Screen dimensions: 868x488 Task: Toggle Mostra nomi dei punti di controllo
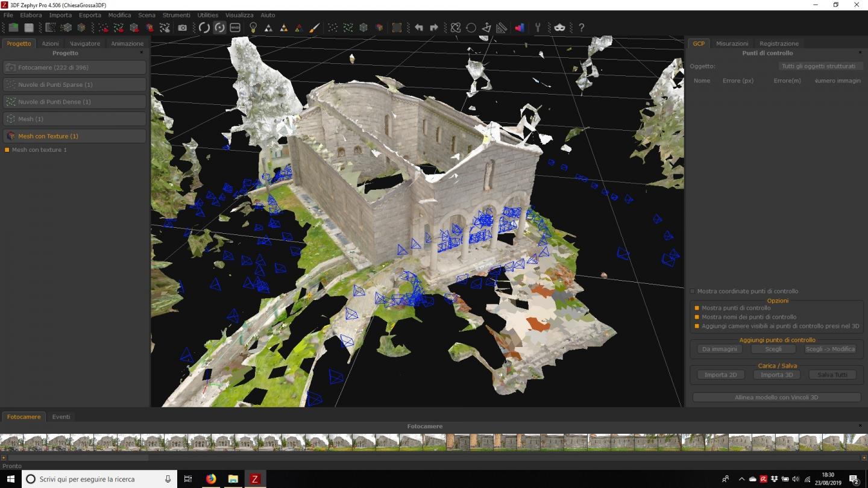pyautogui.click(x=697, y=317)
